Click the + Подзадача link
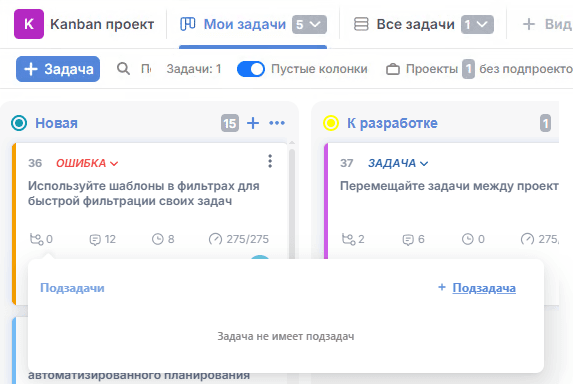573x384 pixels. [x=477, y=288]
